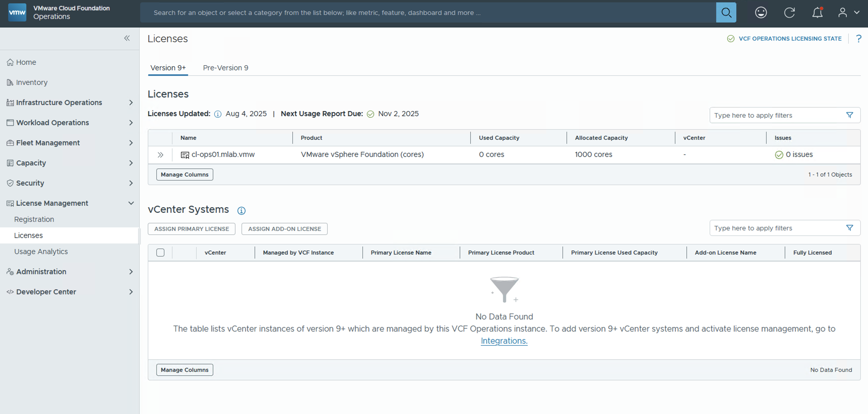
Task: Collapse License Management section
Action: tap(131, 203)
